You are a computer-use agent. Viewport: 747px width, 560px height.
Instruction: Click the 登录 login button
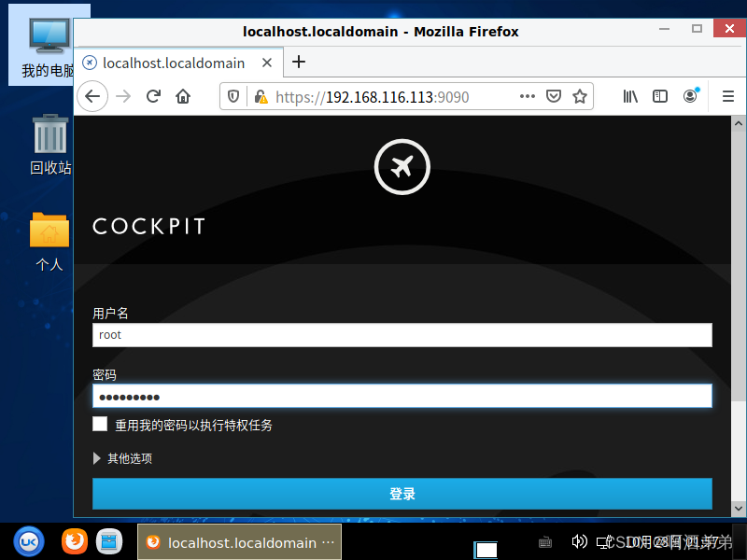pos(402,494)
